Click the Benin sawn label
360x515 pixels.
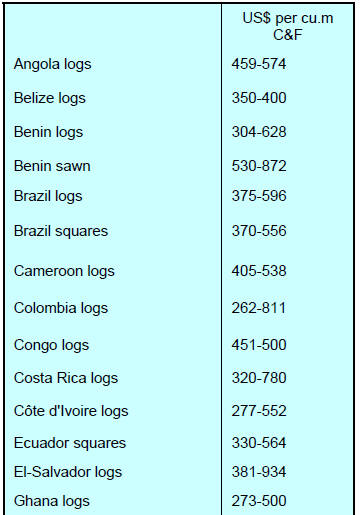point(52,166)
